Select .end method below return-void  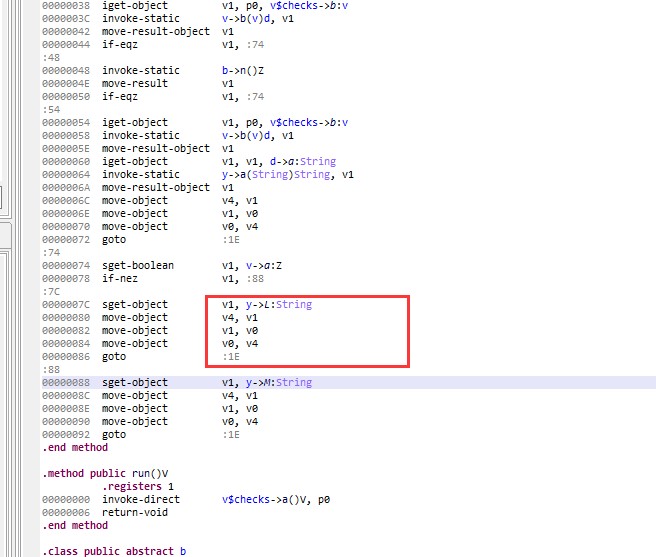coord(75,524)
